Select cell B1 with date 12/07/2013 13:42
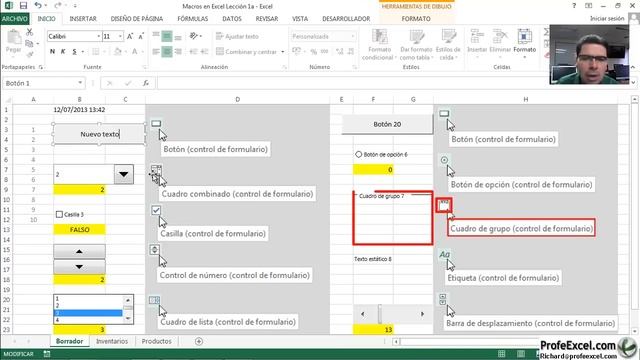The image size is (640, 360). [x=79, y=110]
